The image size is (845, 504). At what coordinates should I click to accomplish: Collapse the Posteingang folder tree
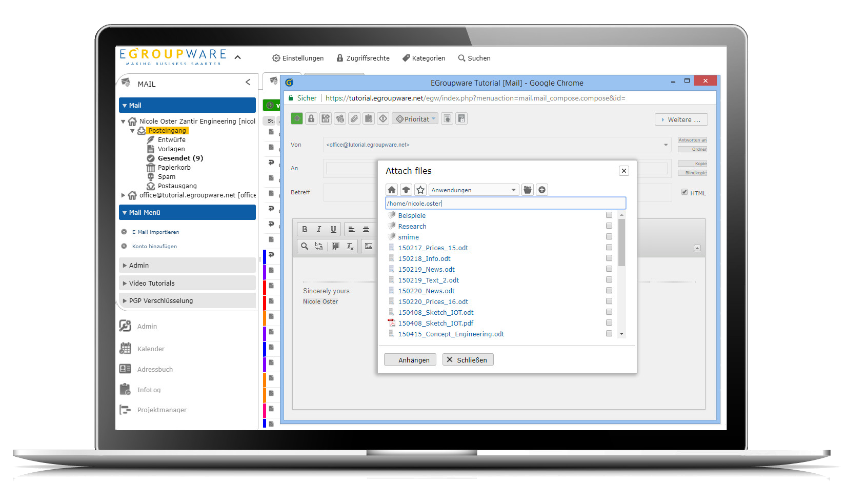point(132,130)
